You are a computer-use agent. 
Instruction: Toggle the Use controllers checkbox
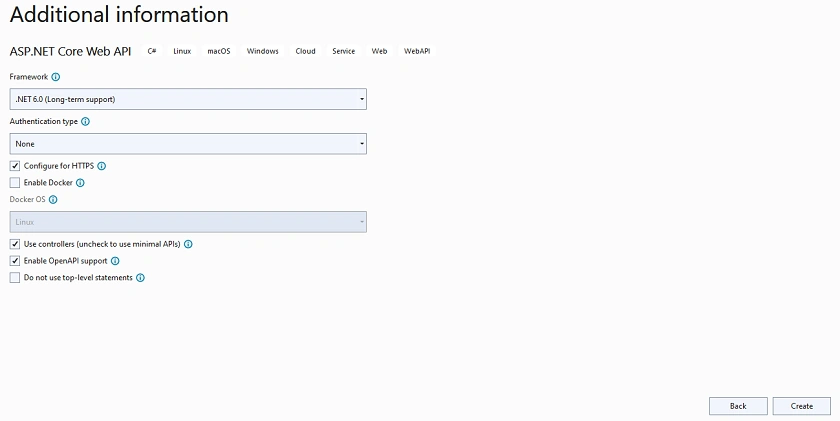[x=15, y=244]
